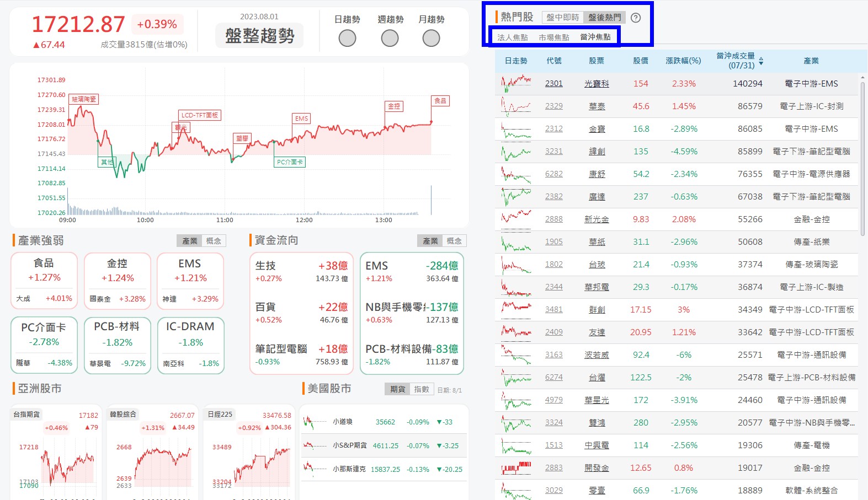868x500 pixels.
Task: Open the 台指期貨 Asian market chart
Action: point(56,452)
